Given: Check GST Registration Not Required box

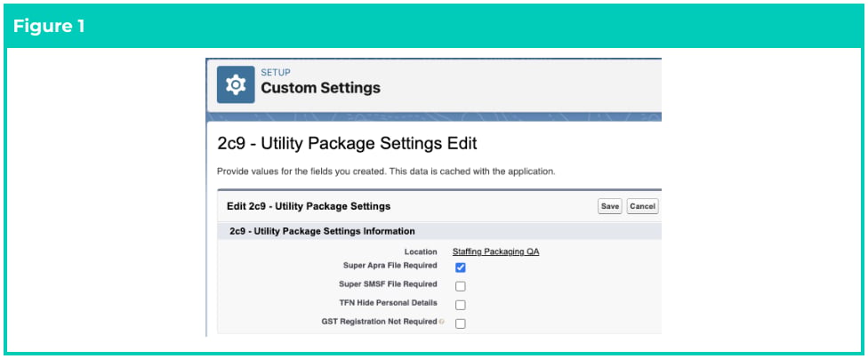Looking at the screenshot, I should tap(461, 324).
